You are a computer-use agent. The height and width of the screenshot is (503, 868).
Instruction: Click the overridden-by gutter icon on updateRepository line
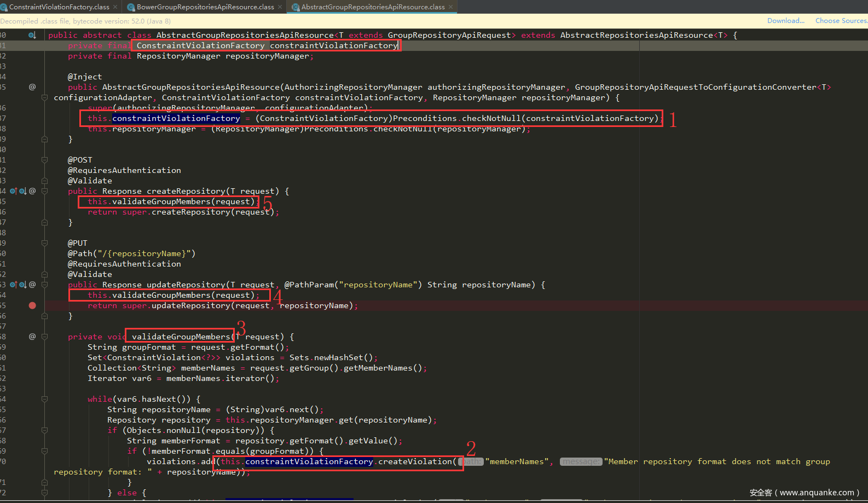point(22,285)
